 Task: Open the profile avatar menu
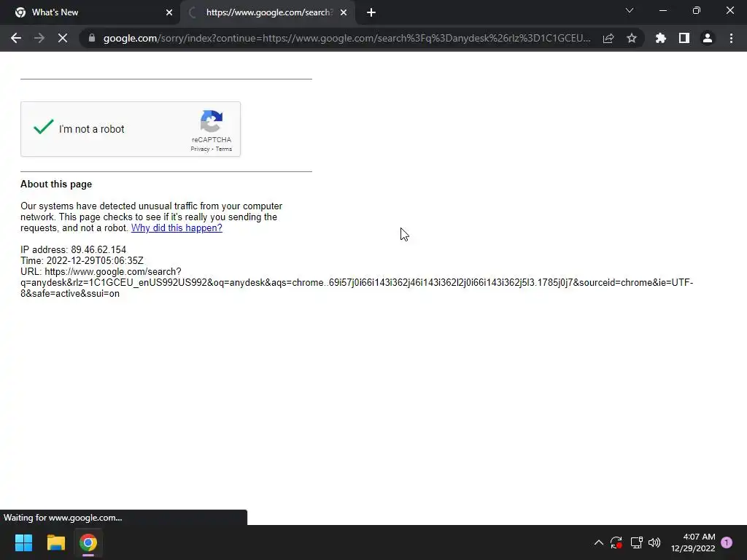pos(708,38)
